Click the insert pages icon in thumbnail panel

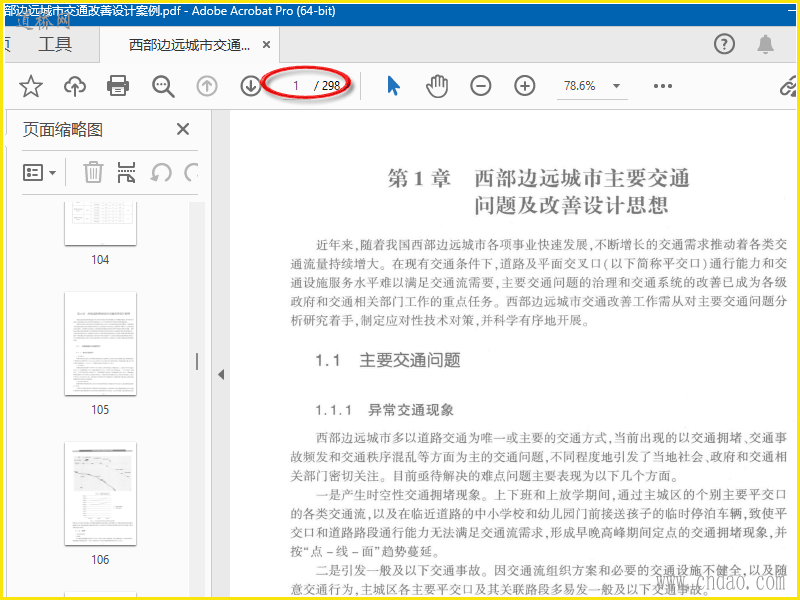127,172
